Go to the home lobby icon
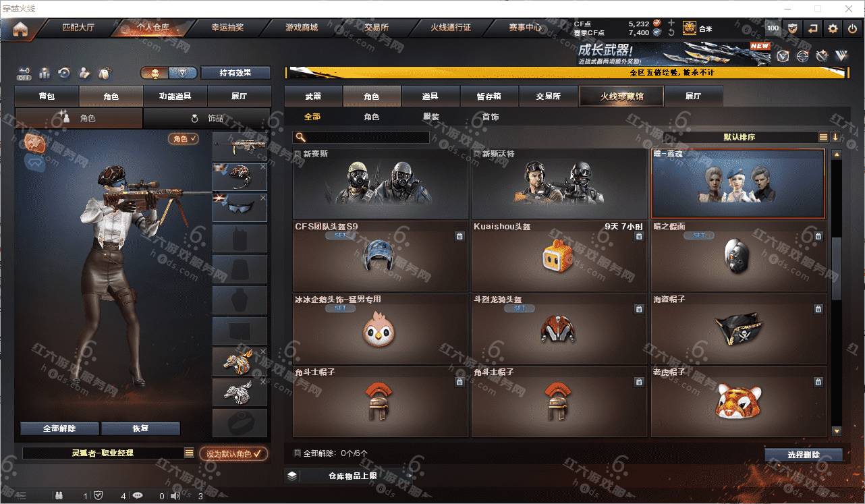 [x=20, y=29]
